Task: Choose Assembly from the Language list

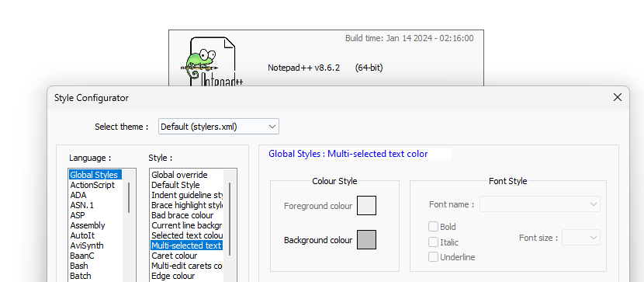Action: click(x=88, y=225)
